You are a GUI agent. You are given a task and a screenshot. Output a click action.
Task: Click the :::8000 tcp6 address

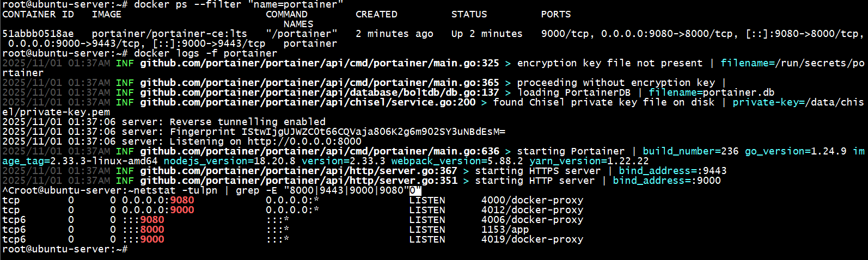(143, 230)
